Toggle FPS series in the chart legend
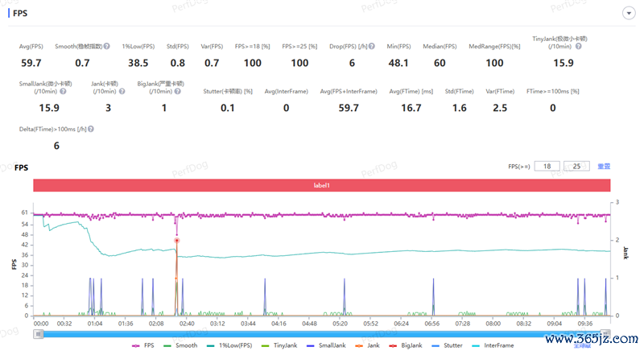The height and width of the screenshot is (351, 644). [x=143, y=345]
